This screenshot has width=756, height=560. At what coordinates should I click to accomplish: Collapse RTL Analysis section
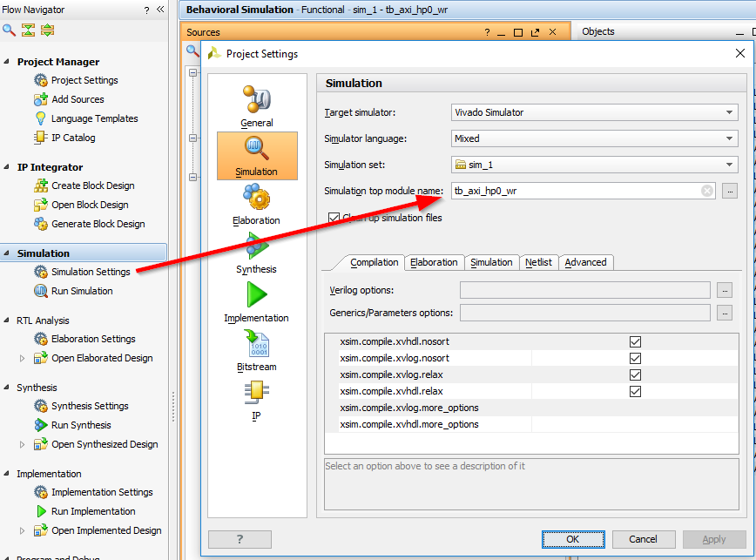[7, 320]
